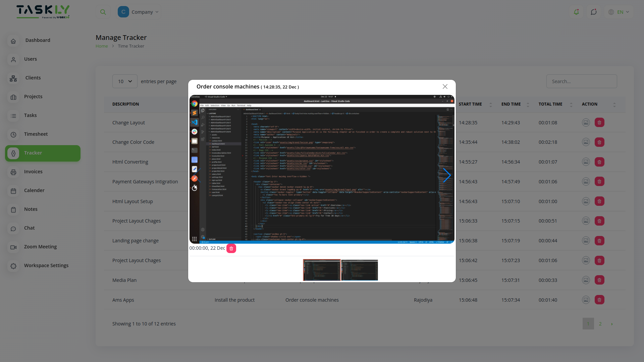
Task: Expand the Company account dropdown
Action: (139, 12)
